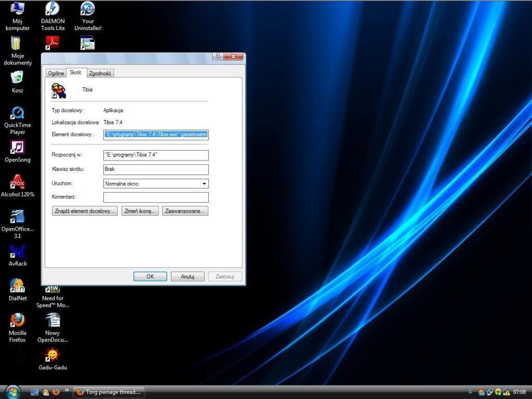532x399 pixels.
Task: Click the empty Komentarz field
Action: coord(156,197)
